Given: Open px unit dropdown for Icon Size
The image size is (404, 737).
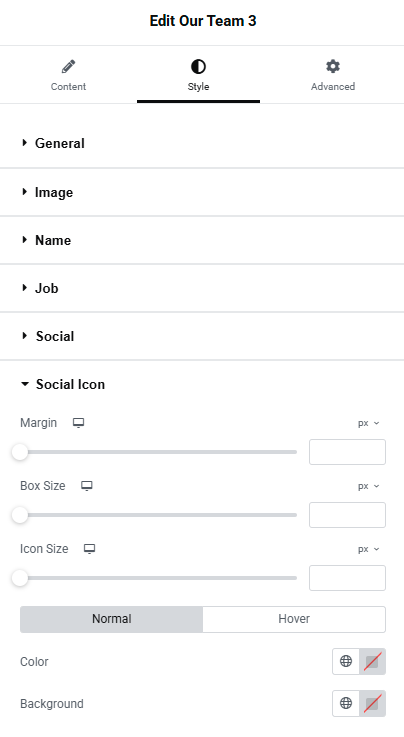Looking at the screenshot, I should pos(368,549).
